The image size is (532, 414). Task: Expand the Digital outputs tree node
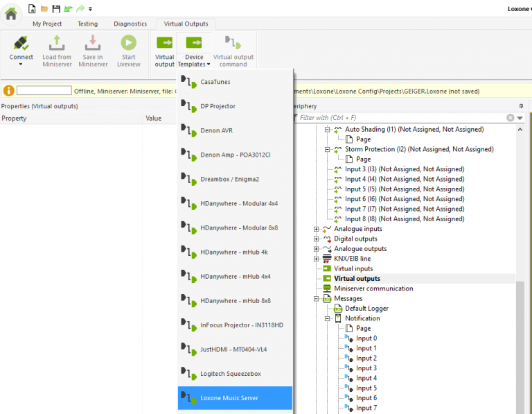tap(317, 239)
